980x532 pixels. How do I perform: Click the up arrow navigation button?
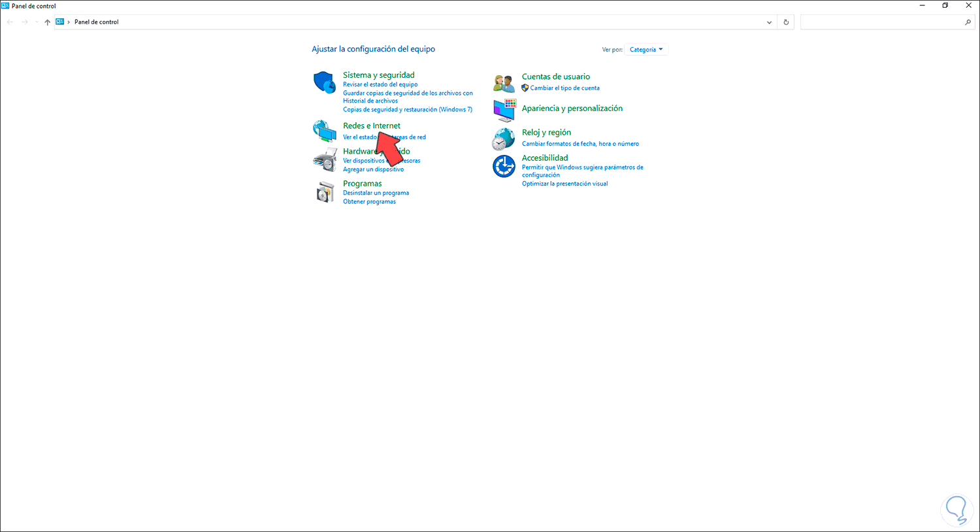click(47, 22)
